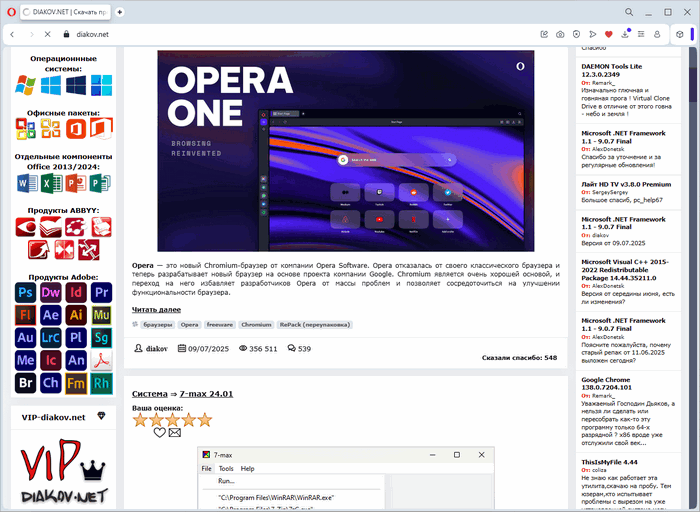Click the freeware tag
The width and height of the screenshot is (700, 512).
220,325
